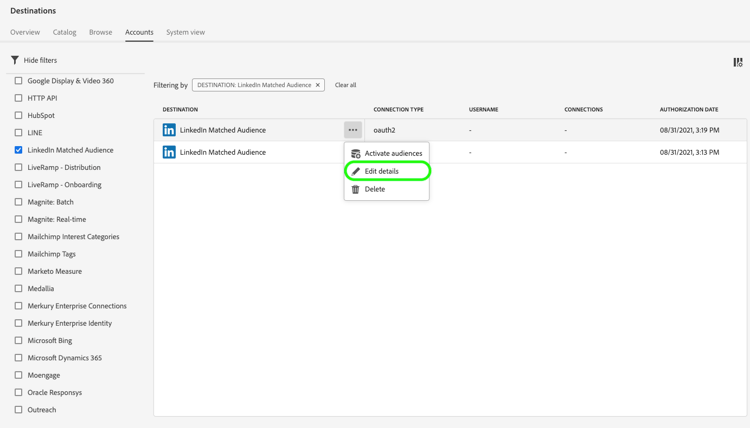The image size is (750, 428).
Task: Click the CONNECTION TYPE column header
Action: click(x=398, y=110)
